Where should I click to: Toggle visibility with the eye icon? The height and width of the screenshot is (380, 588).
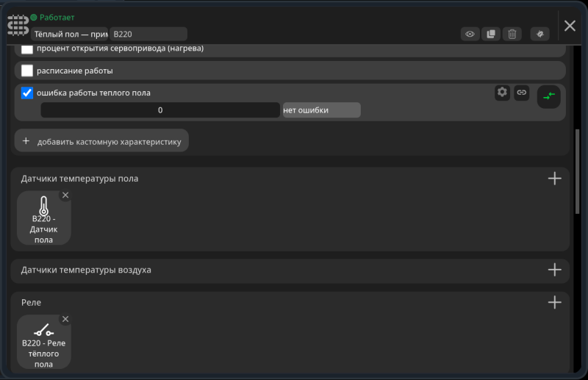[470, 34]
